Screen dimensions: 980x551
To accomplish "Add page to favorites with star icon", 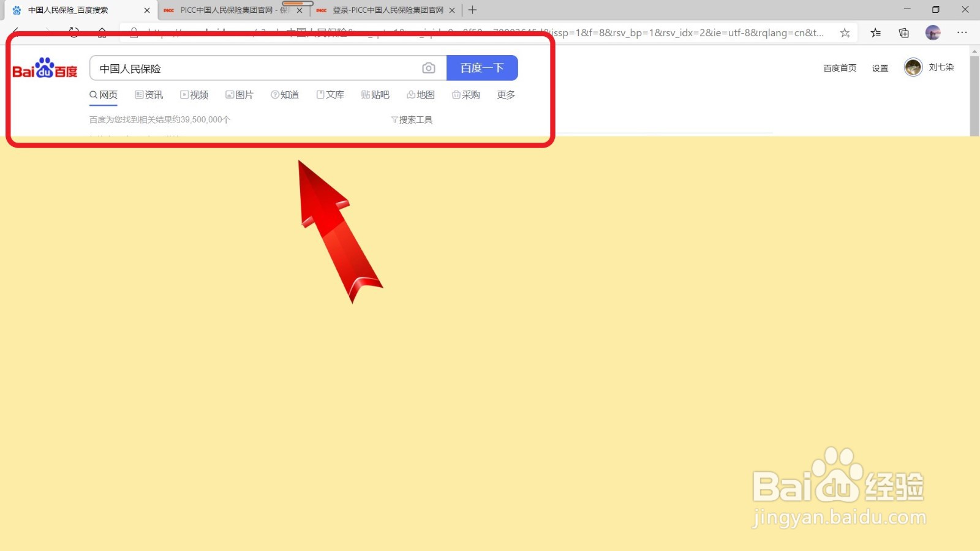I will (x=845, y=33).
